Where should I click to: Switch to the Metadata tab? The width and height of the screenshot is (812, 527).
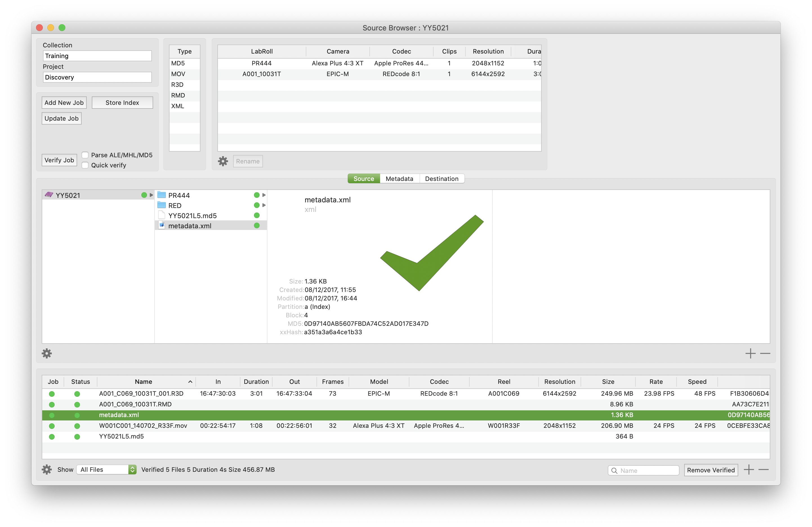[400, 178]
